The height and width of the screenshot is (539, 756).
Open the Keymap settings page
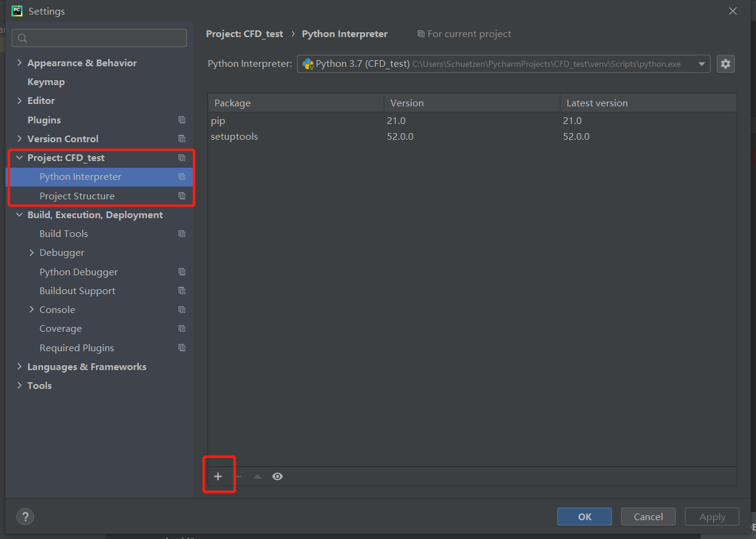pyautogui.click(x=46, y=81)
